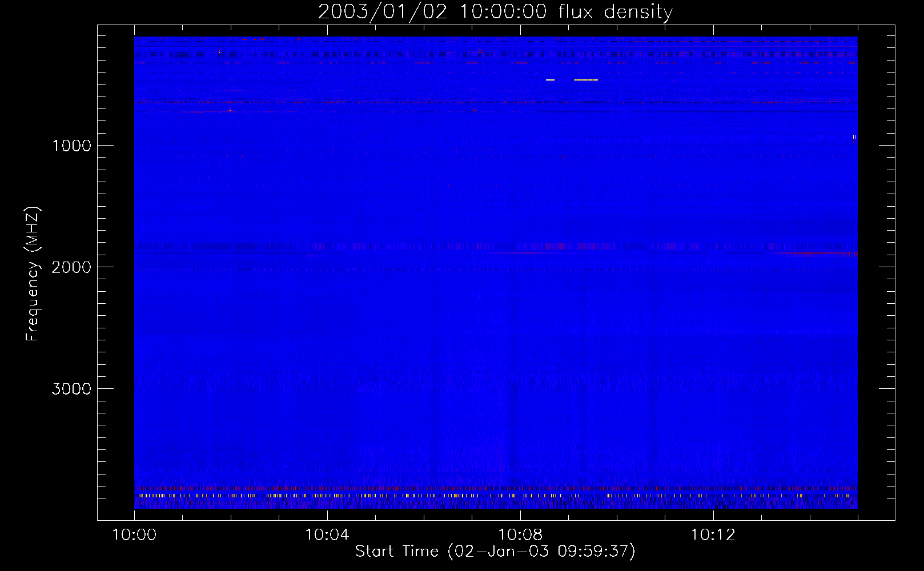Click the 10:00 time tick label
Image resolution: width=924 pixels, height=571 pixels.
134,534
